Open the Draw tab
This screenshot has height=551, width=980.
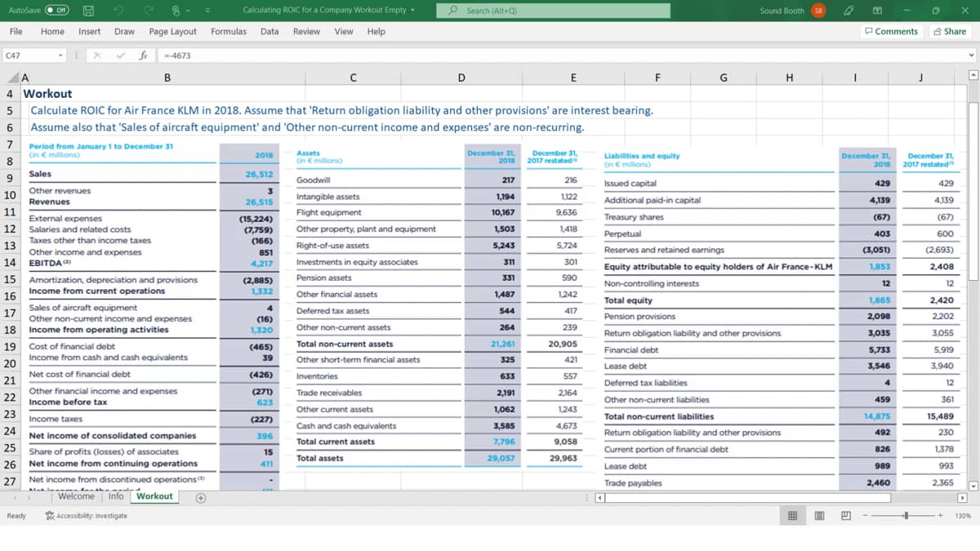pyautogui.click(x=124, y=31)
